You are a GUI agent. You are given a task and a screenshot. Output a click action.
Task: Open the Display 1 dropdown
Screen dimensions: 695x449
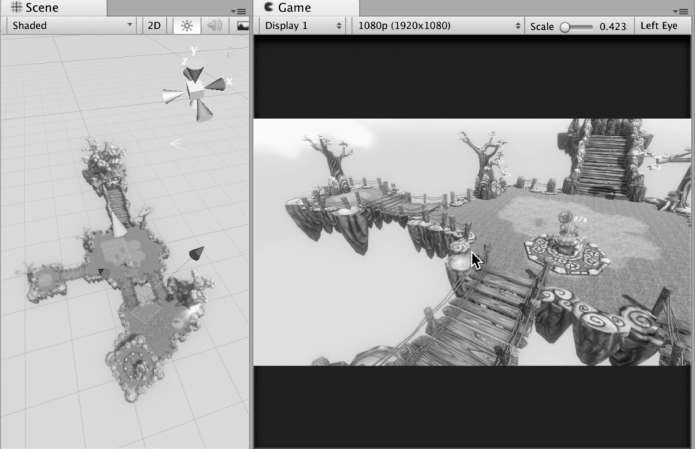(303, 26)
